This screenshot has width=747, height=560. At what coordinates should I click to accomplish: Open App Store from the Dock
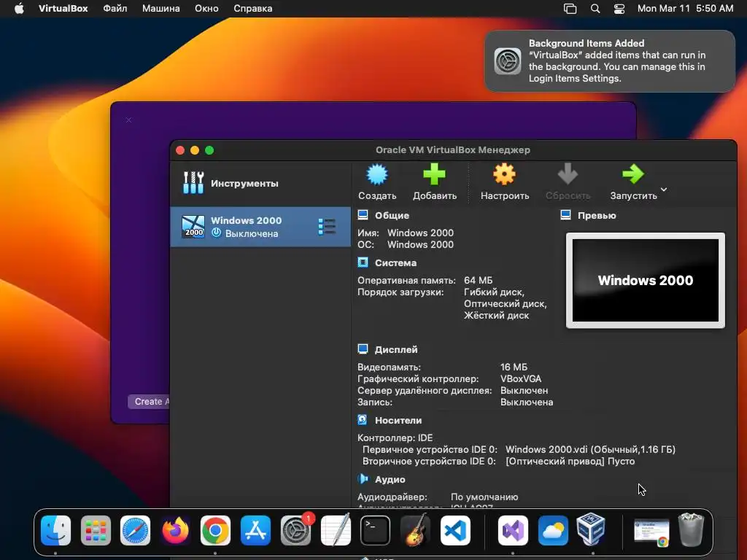[255, 530]
